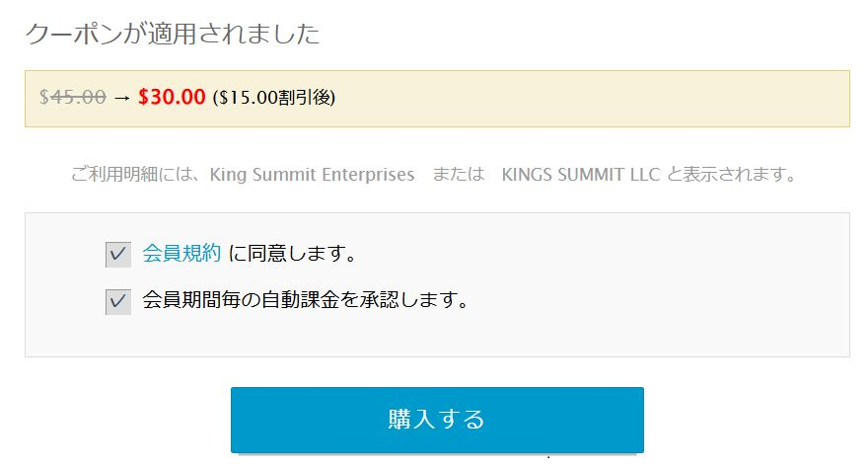Click the と表示されます text
This screenshot has height=469, width=868.
pos(731,175)
